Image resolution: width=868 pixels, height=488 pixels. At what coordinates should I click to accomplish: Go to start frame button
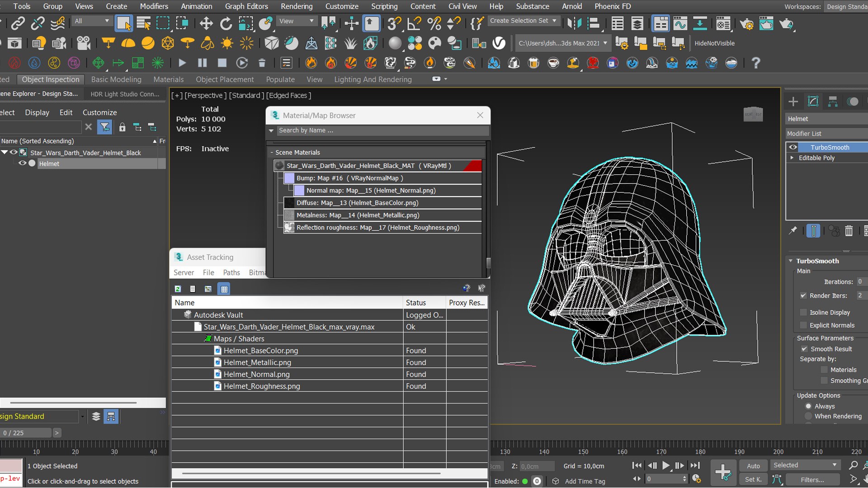tap(637, 465)
